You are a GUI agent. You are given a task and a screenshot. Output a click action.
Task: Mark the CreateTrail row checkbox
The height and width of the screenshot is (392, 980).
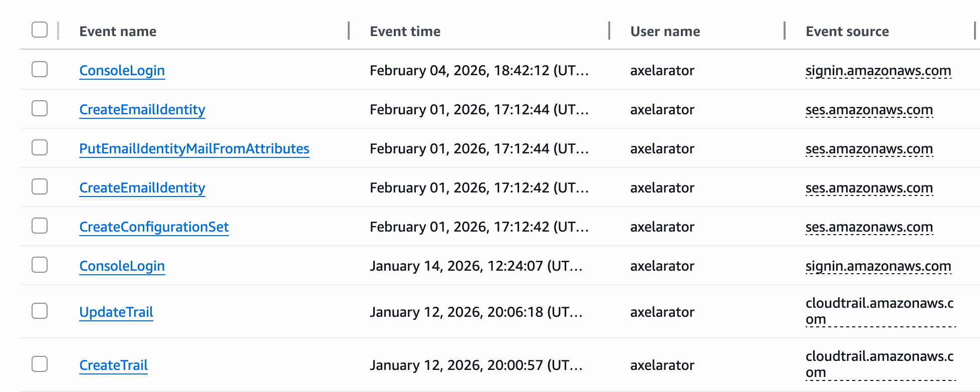tap(40, 364)
